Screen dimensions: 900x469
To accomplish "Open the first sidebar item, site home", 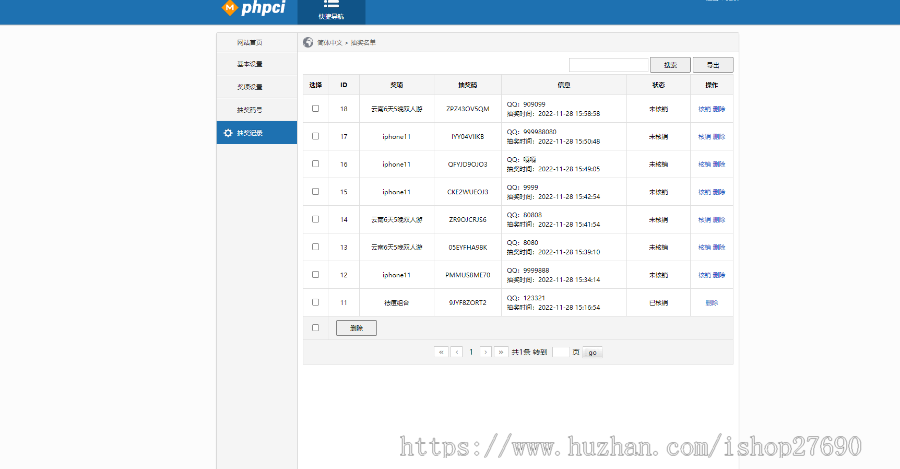I will pyautogui.click(x=257, y=42).
